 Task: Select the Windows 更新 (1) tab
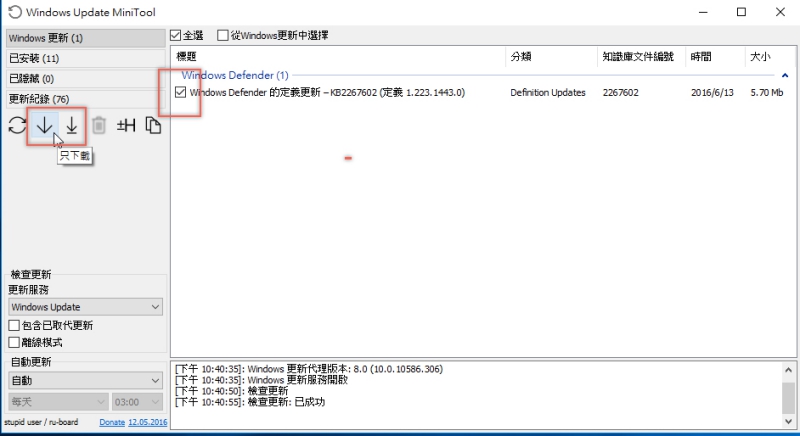86,38
